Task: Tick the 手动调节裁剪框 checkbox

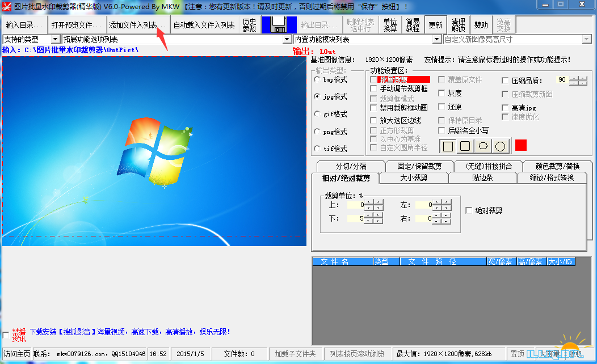Action: pos(373,88)
